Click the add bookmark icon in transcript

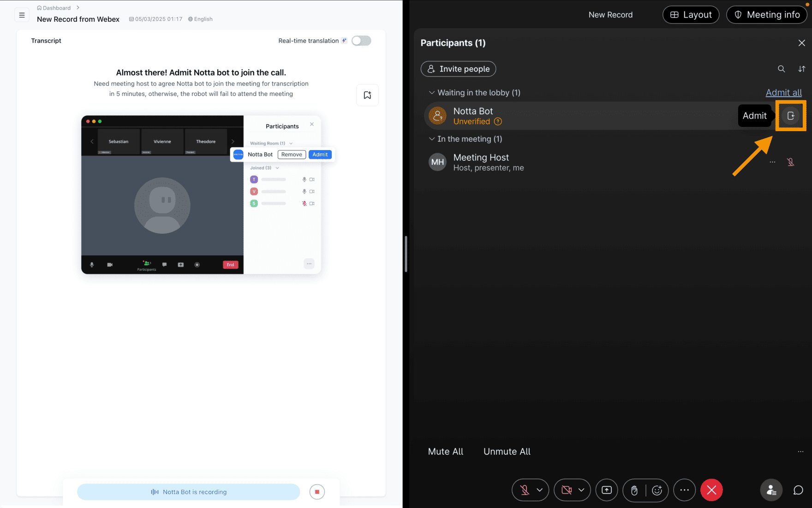[x=367, y=95]
